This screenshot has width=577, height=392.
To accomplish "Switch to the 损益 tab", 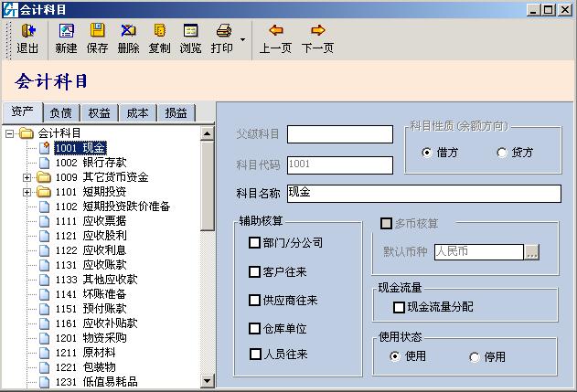I will click(x=176, y=113).
